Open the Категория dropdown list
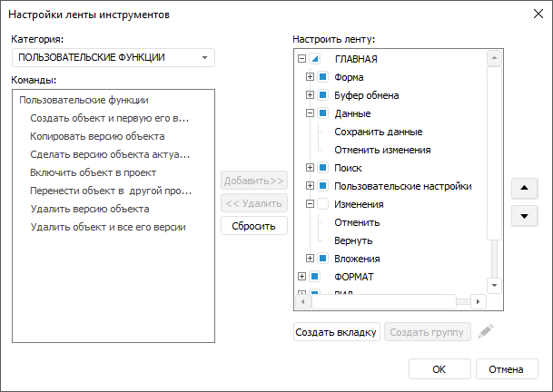Viewport: 553px width, 392px height. point(205,57)
